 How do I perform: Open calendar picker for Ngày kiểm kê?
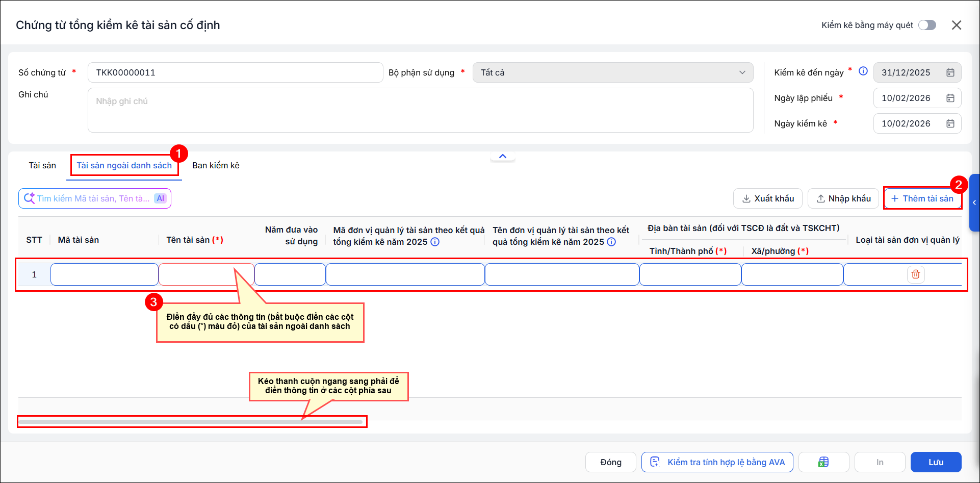coord(950,123)
